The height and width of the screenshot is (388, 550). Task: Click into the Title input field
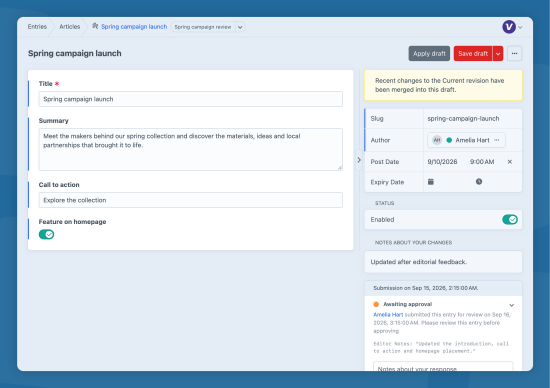(190, 99)
